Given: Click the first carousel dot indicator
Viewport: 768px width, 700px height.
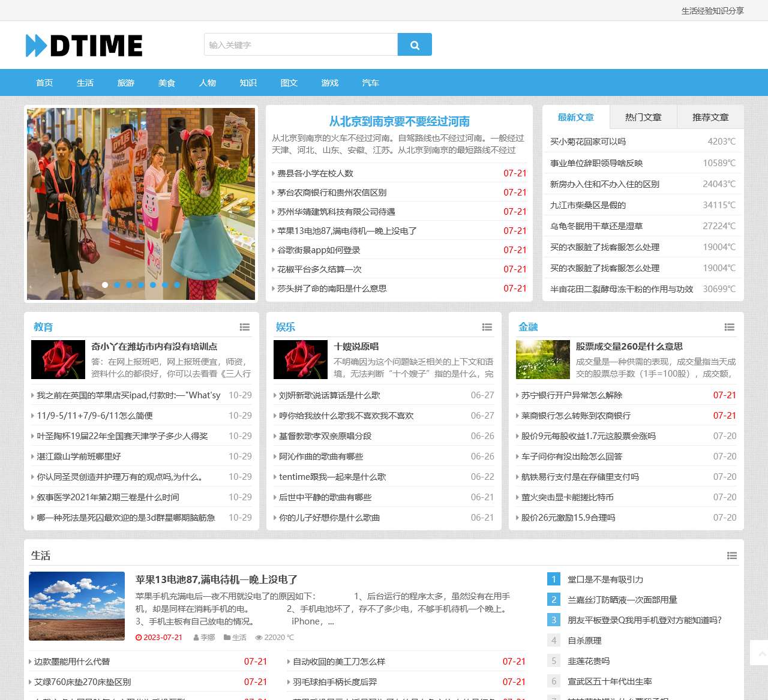Looking at the screenshot, I should 105,285.
